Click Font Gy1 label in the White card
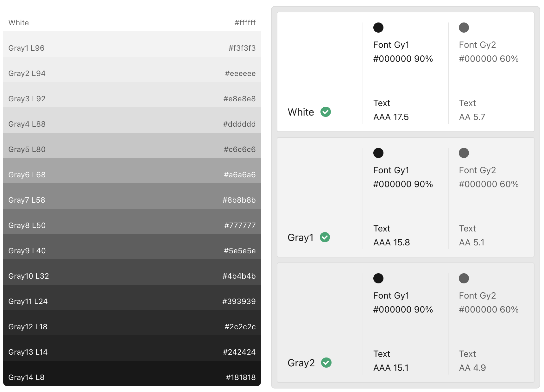The height and width of the screenshot is (392, 544). coord(391,45)
